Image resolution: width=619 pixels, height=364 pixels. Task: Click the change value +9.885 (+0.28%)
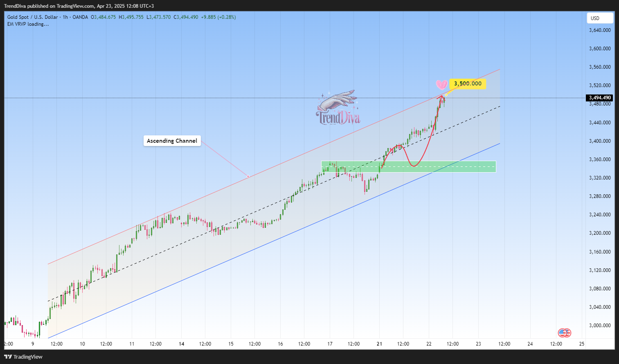click(x=218, y=17)
